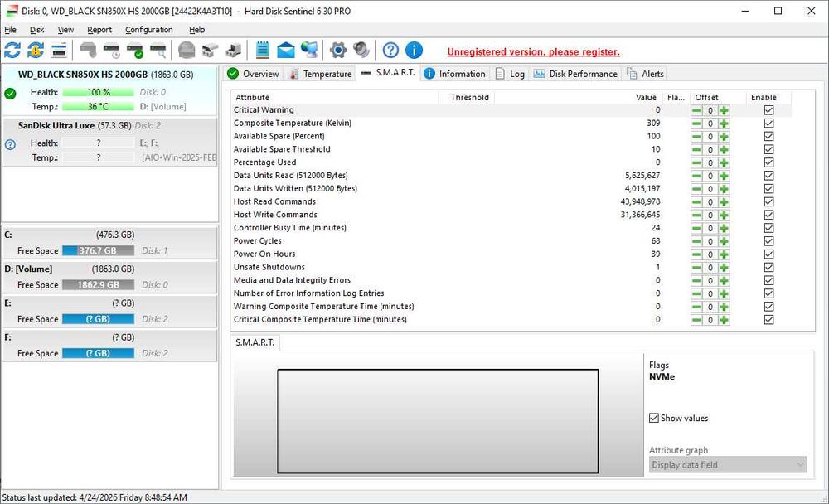Switch to the Alerts tab
This screenshot has width=829, height=504.
[x=645, y=74]
